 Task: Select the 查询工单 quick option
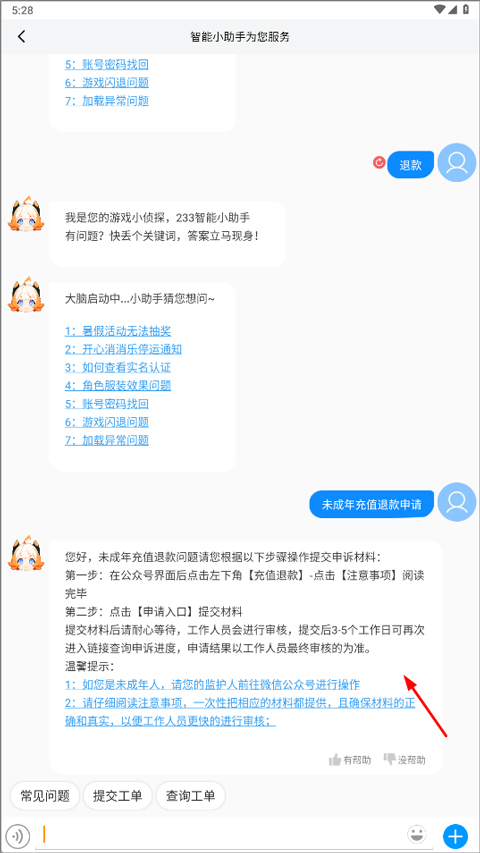[190, 796]
